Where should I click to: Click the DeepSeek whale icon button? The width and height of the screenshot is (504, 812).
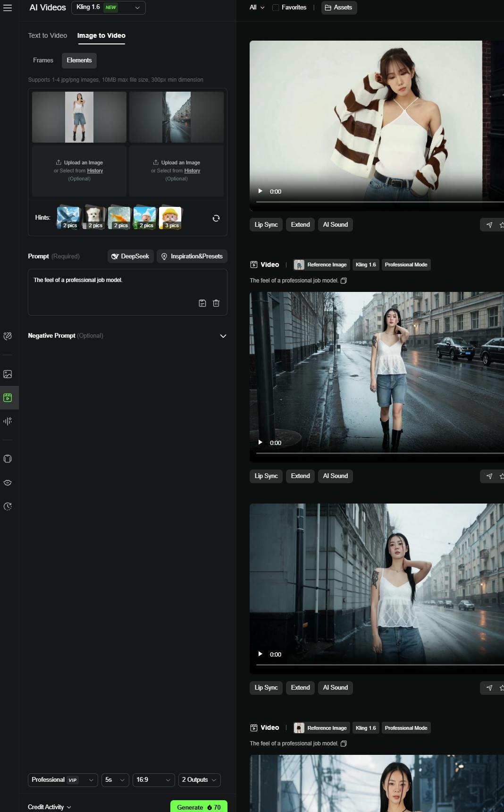[131, 256]
